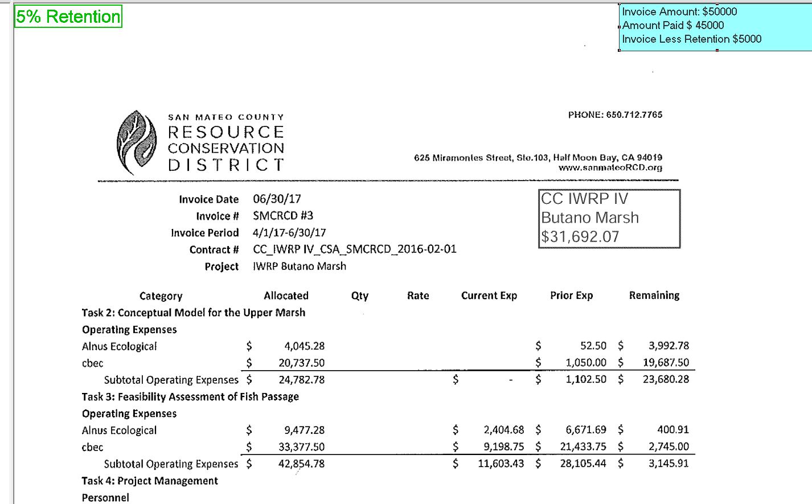This screenshot has width=812, height=504.
Task: Click "cbec" under Task 3
Action: click(93, 448)
